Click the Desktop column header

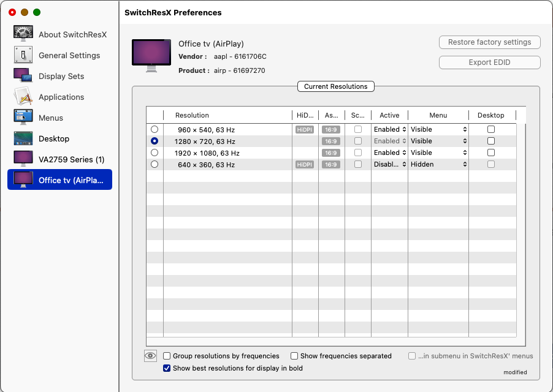click(x=491, y=115)
